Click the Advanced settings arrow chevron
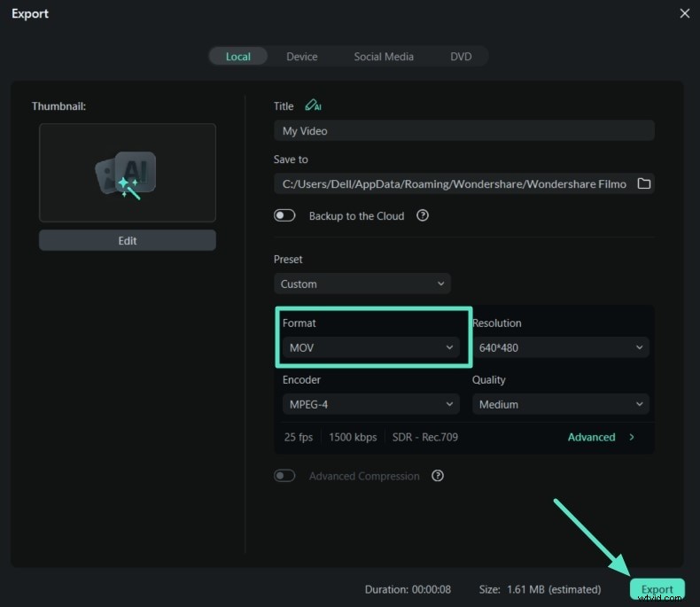The image size is (700, 607). click(x=632, y=437)
